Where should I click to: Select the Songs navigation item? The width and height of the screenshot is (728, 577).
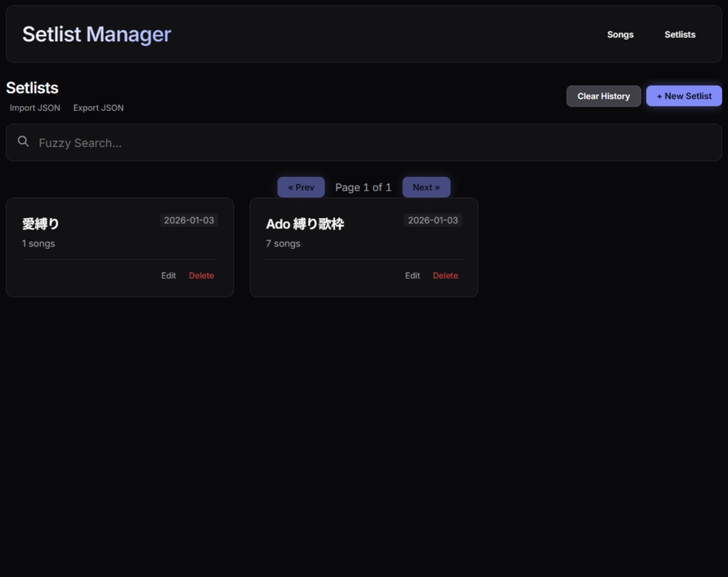(x=620, y=34)
